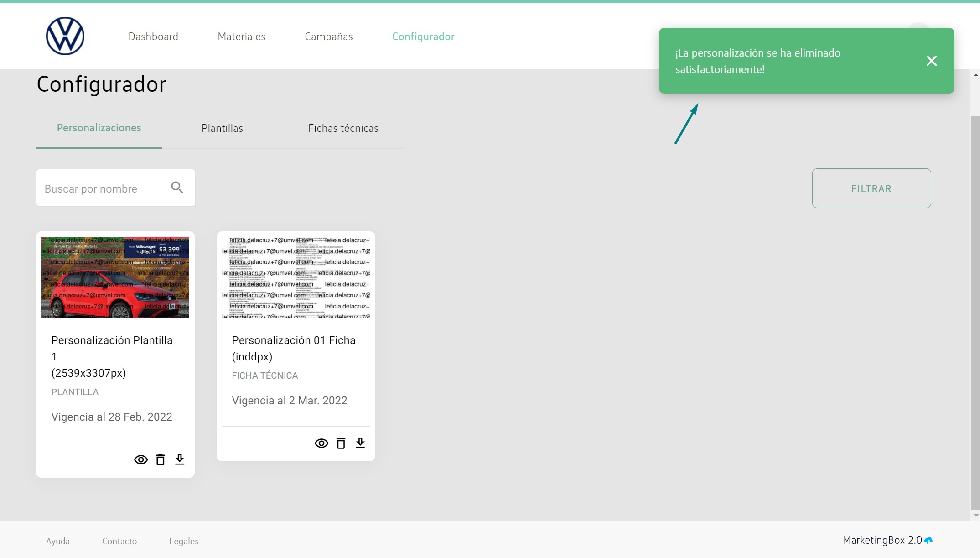Open the Legales footer link

point(184,541)
